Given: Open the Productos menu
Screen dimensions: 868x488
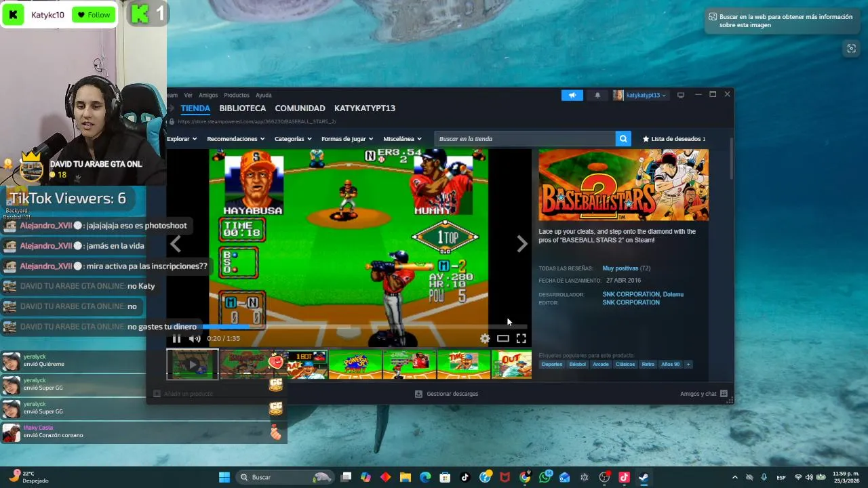Looking at the screenshot, I should (237, 96).
